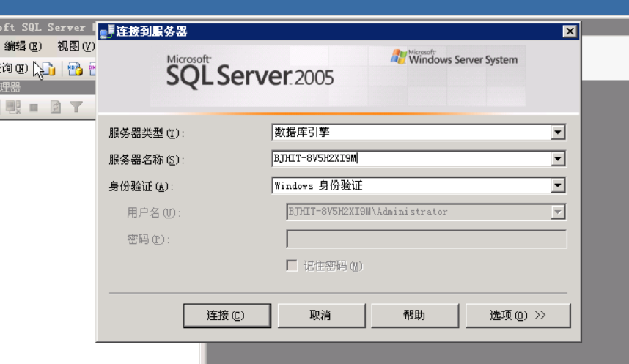Click the 密码(P) label
This screenshot has height=364, width=629.
pos(148,239)
